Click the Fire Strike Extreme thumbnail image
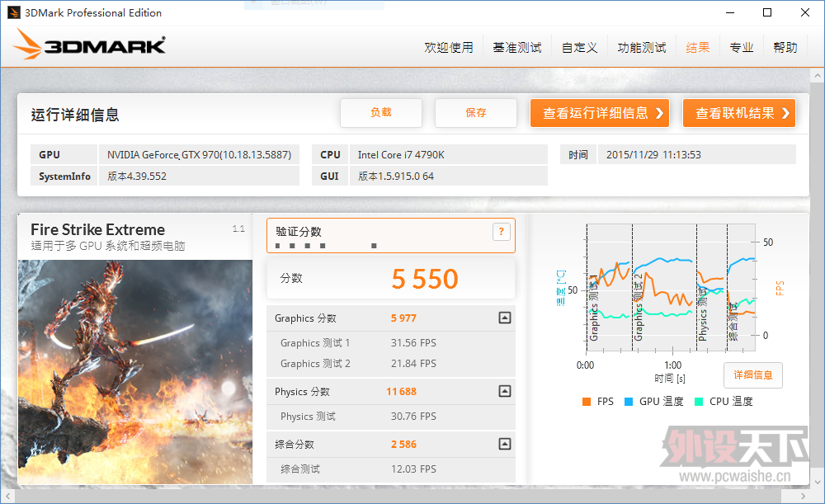Image resolution: width=825 pixels, height=504 pixels. tap(135, 371)
